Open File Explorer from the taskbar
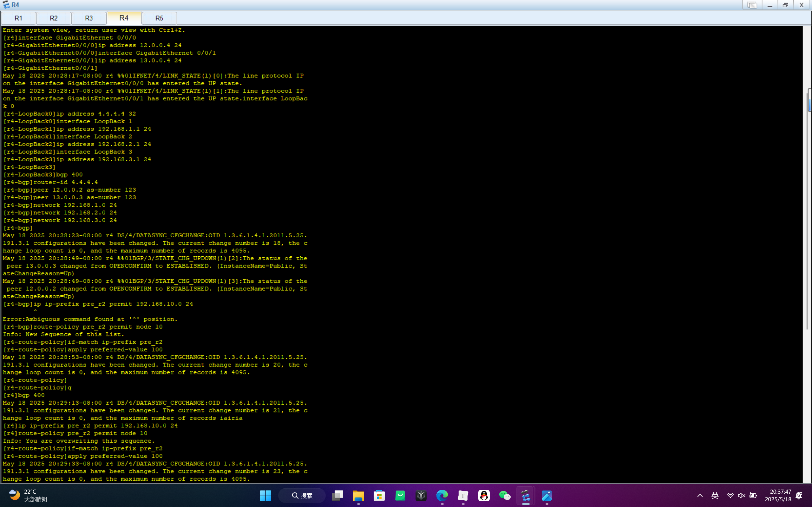Viewport: 812px width, 507px height. click(358, 496)
